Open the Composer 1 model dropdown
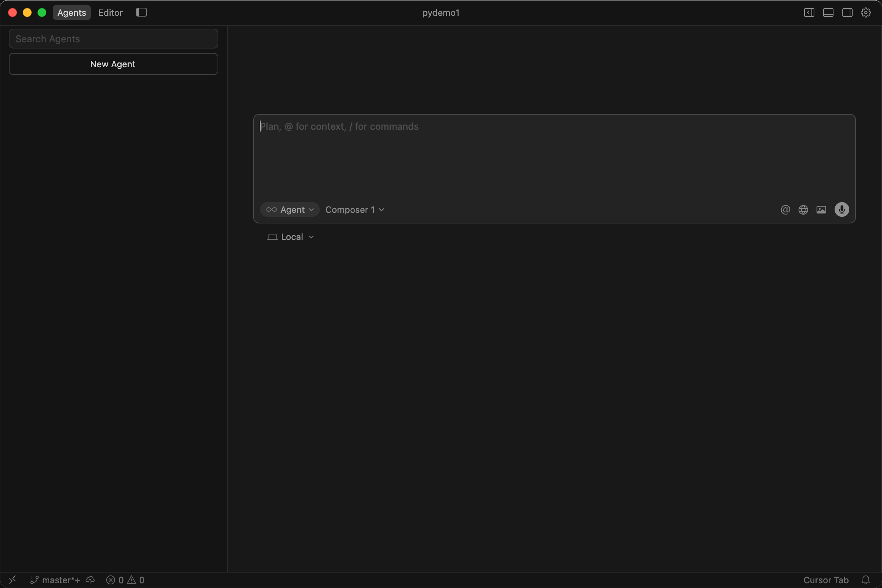The image size is (882, 588). [x=354, y=209]
